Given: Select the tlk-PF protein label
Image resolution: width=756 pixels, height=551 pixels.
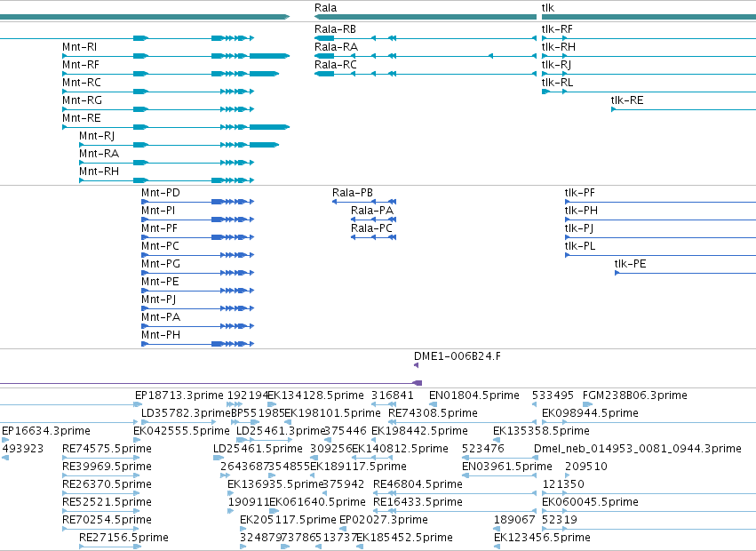Looking at the screenshot, I should 579,193.
